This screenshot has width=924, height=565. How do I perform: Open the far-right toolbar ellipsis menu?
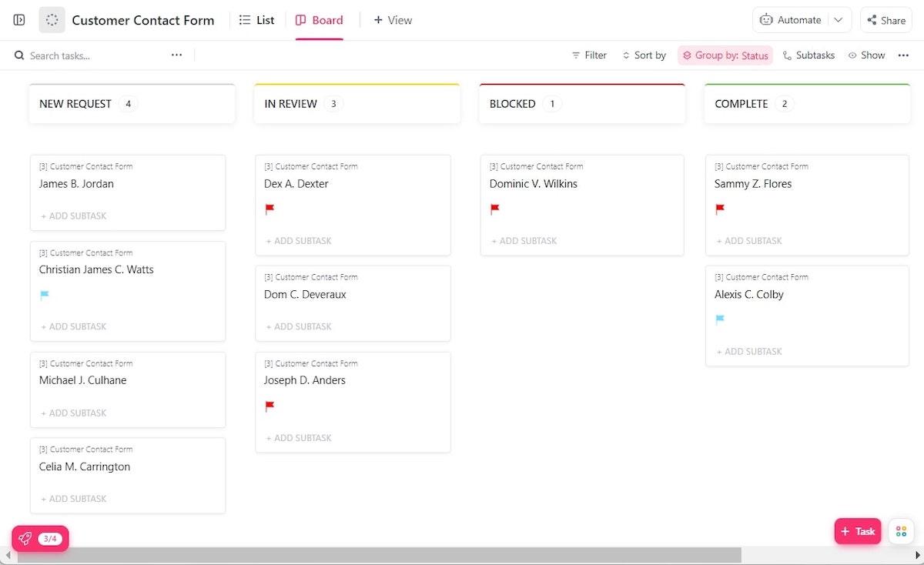(903, 55)
